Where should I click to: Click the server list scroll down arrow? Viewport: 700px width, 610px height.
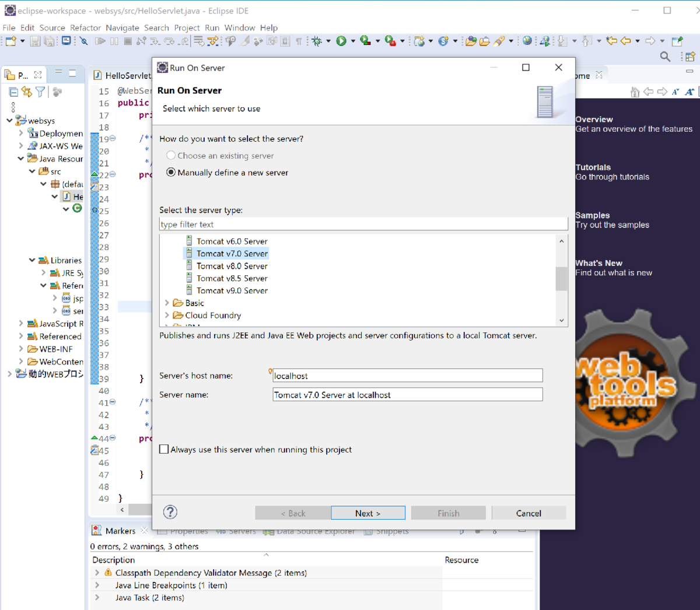(x=562, y=320)
